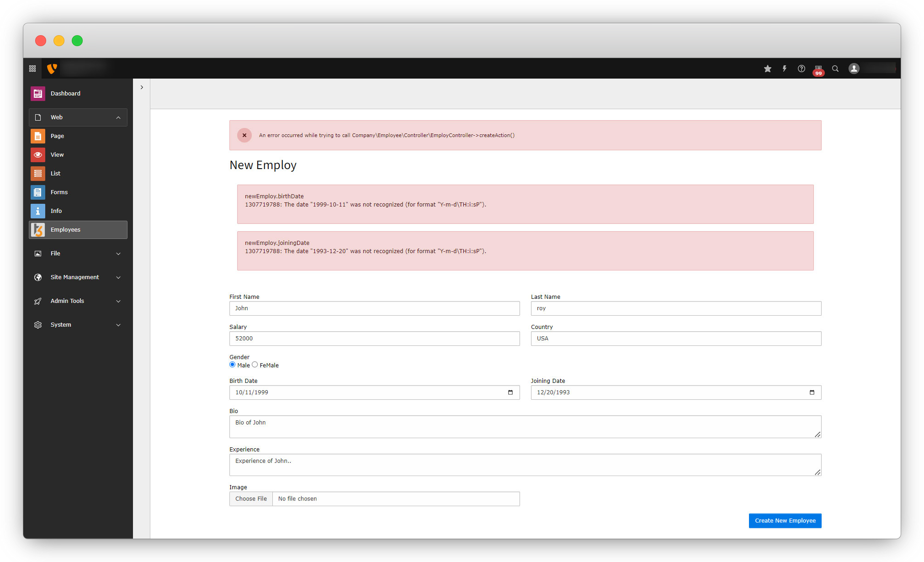Dismiss error with the X icon
Viewport: 924px width, 562px height.
coord(244,135)
